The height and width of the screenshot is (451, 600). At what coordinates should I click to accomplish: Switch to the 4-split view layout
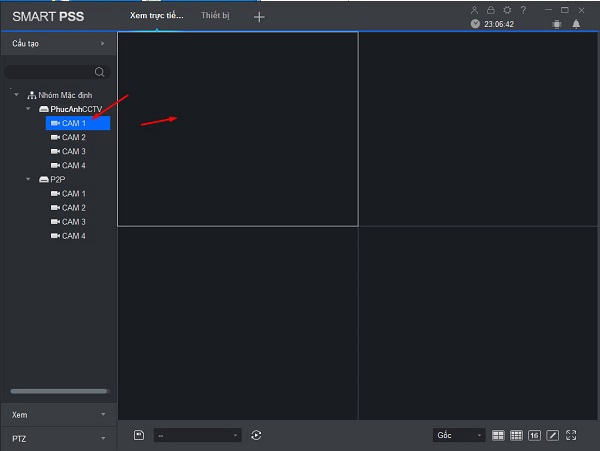point(499,435)
